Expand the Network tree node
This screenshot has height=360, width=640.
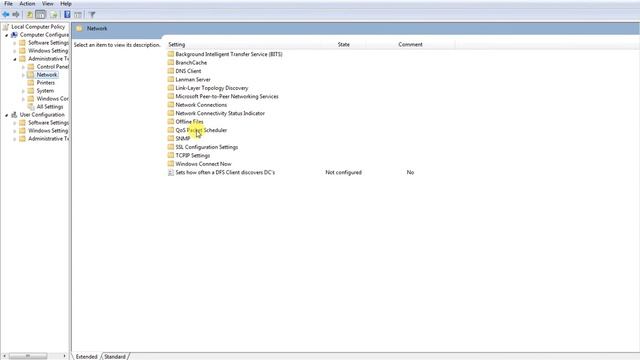click(x=23, y=75)
